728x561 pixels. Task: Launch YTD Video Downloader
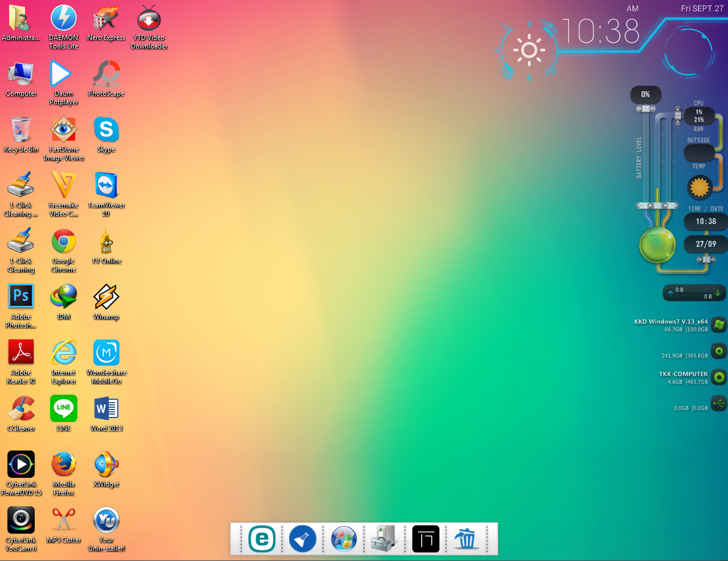pos(149,19)
